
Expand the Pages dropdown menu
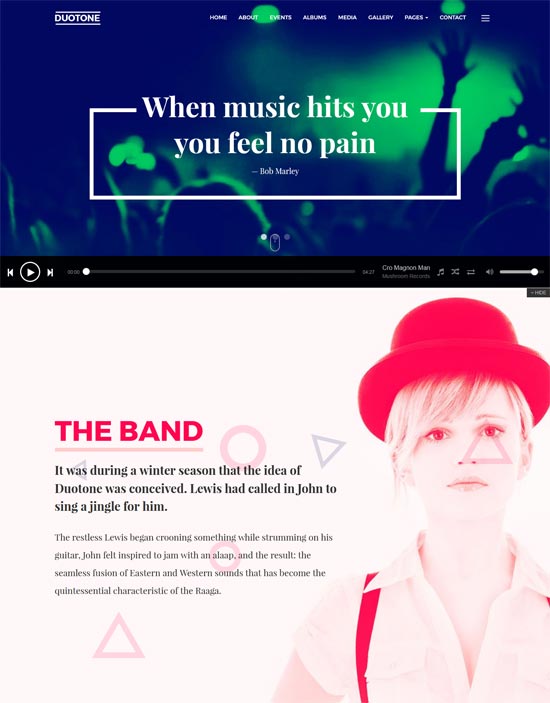click(x=416, y=17)
